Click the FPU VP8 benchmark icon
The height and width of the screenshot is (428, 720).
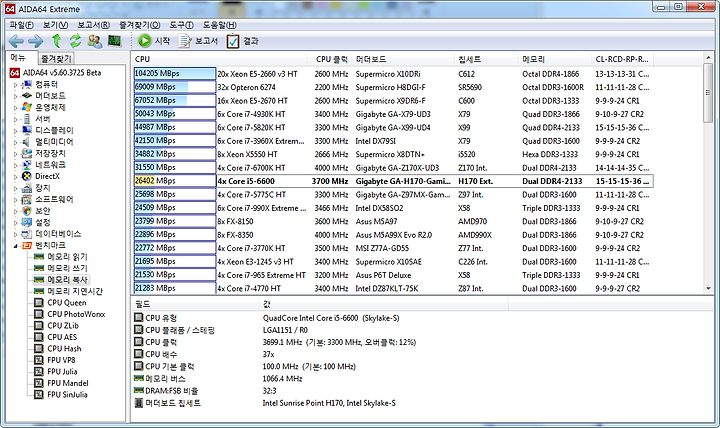39,360
